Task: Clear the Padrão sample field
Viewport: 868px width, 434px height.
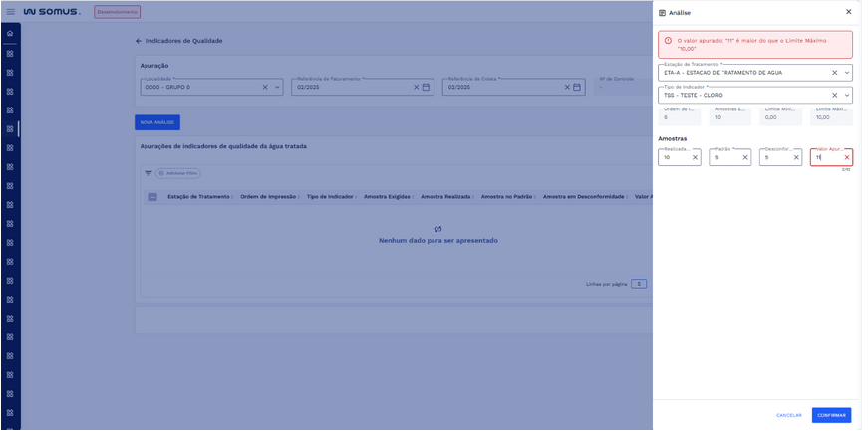Action: (x=744, y=157)
